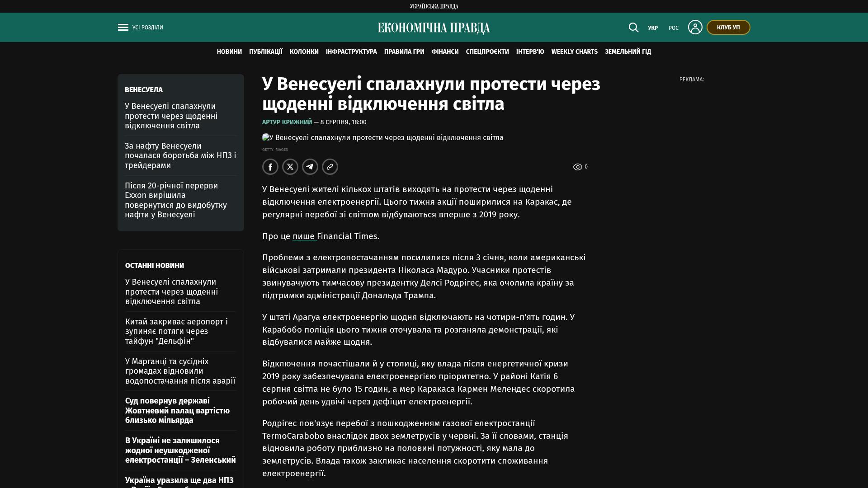Switch language to РОС
Image resolution: width=868 pixels, height=488 pixels.
click(674, 28)
